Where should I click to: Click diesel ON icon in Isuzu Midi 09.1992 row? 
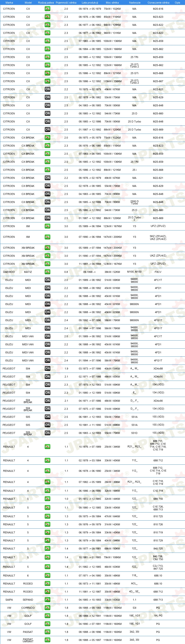[x=48, y=320]
